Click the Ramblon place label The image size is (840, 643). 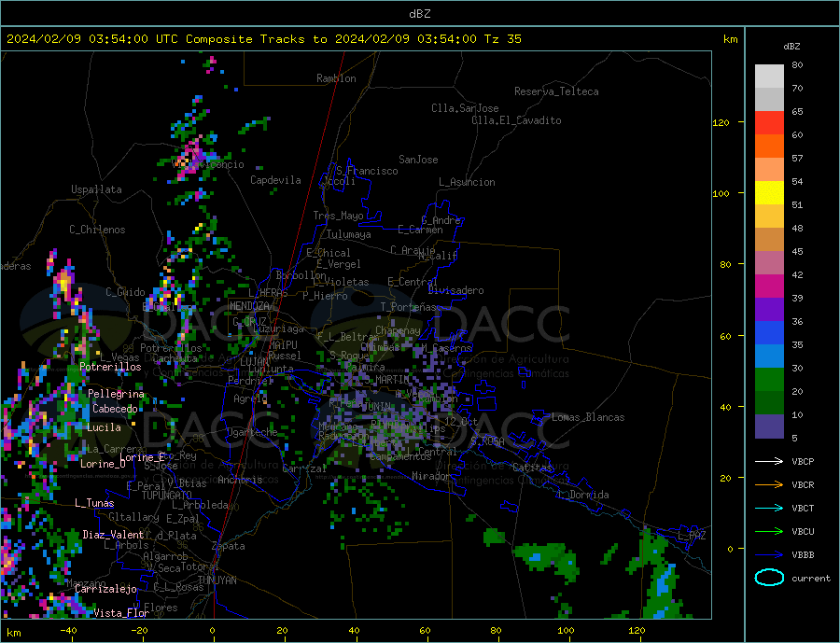[336, 78]
